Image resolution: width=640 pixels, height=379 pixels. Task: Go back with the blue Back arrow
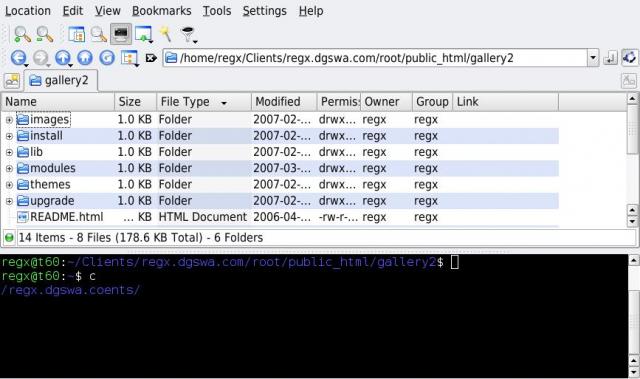click(19, 58)
